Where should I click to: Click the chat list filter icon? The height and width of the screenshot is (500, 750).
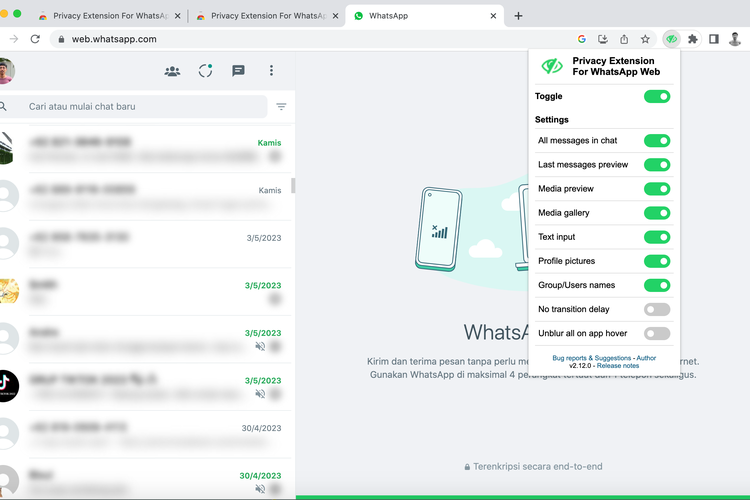[x=281, y=107]
